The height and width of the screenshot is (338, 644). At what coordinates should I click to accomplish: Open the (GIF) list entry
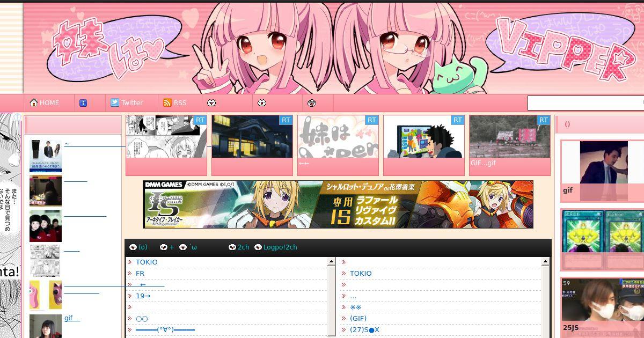pyautogui.click(x=358, y=319)
